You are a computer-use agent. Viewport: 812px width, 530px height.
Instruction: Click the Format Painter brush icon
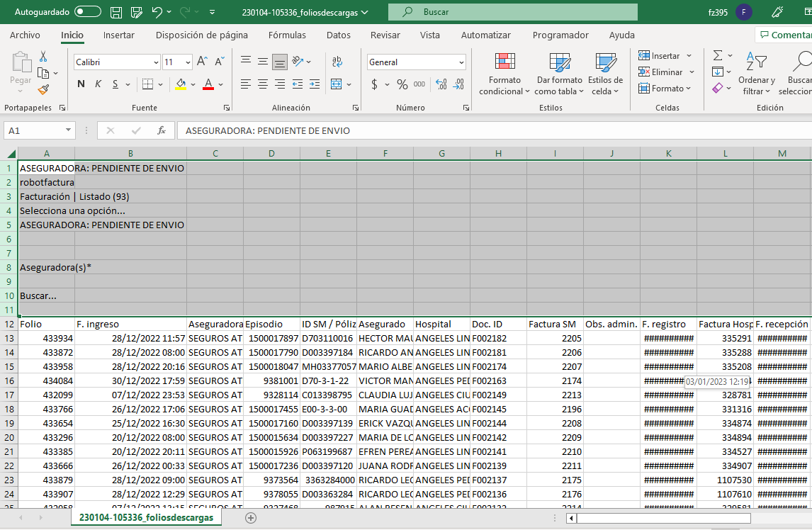(43, 90)
